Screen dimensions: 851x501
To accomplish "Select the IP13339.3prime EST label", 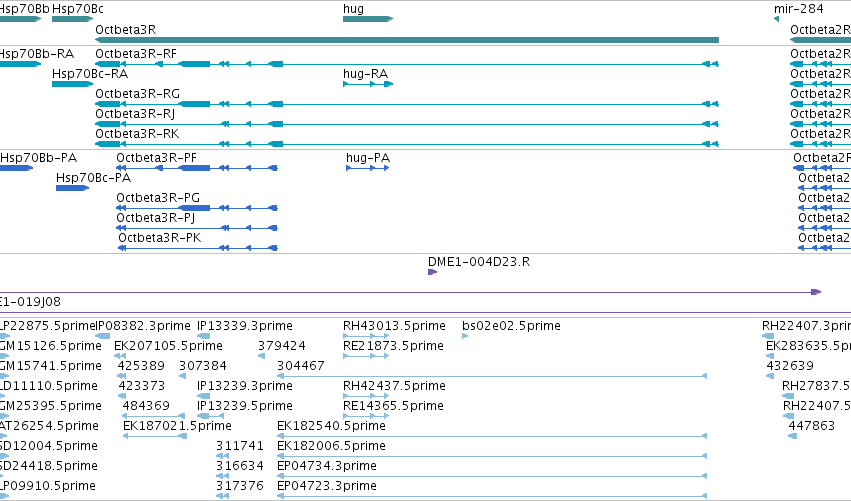I will (x=244, y=326).
